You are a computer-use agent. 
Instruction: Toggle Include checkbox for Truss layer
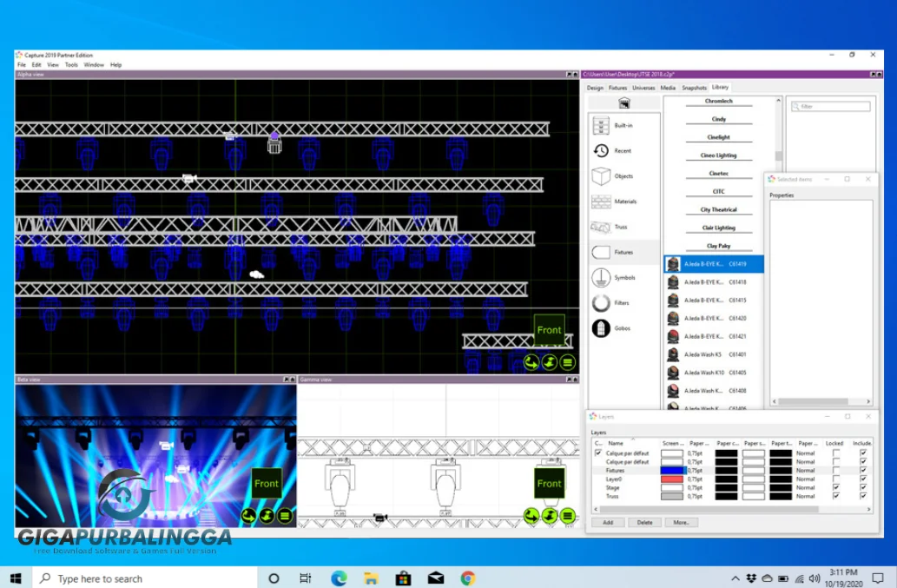863,497
